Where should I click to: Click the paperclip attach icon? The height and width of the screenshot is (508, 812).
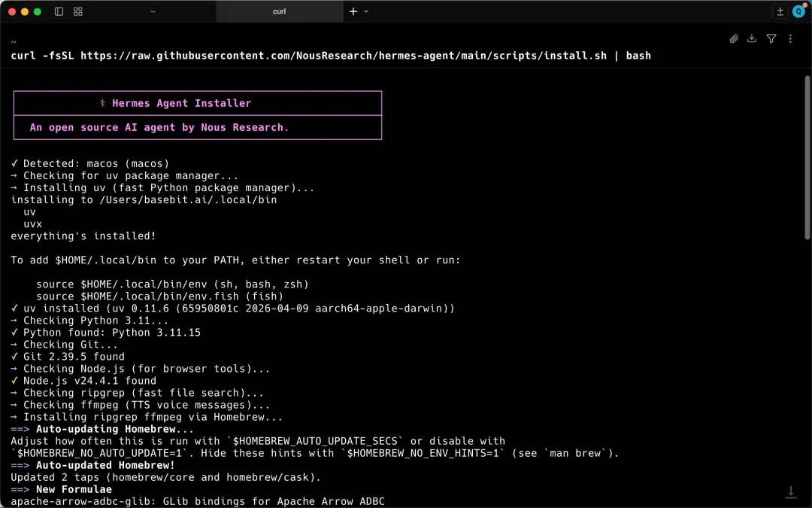coord(734,38)
